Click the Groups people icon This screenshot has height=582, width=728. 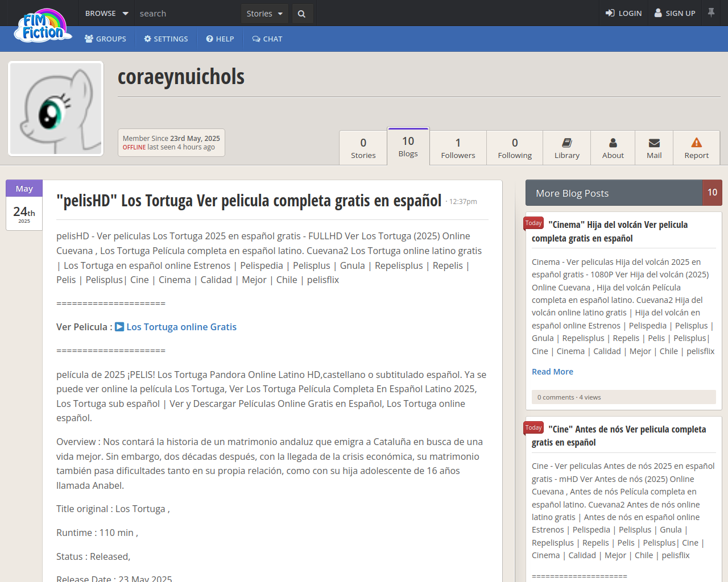click(x=89, y=39)
